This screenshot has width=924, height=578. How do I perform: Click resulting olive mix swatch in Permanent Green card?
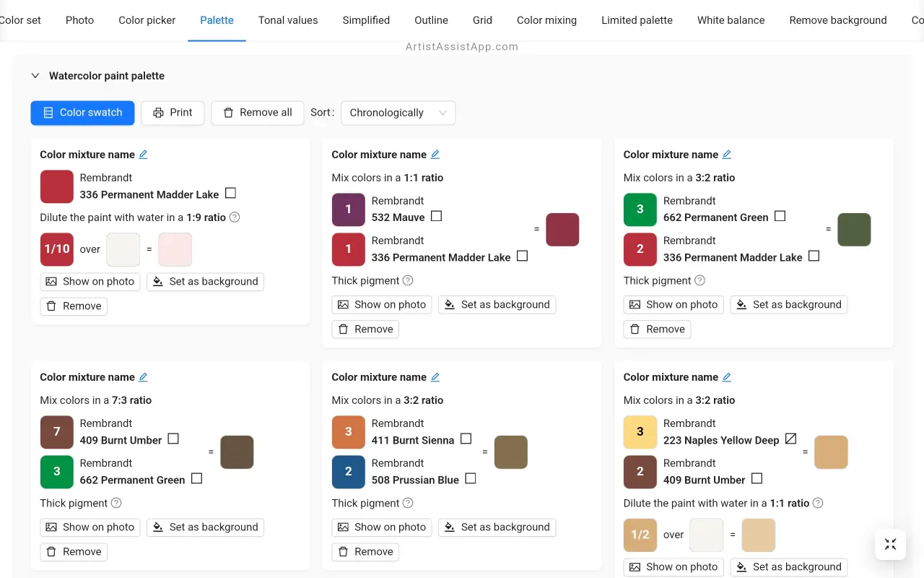click(854, 230)
